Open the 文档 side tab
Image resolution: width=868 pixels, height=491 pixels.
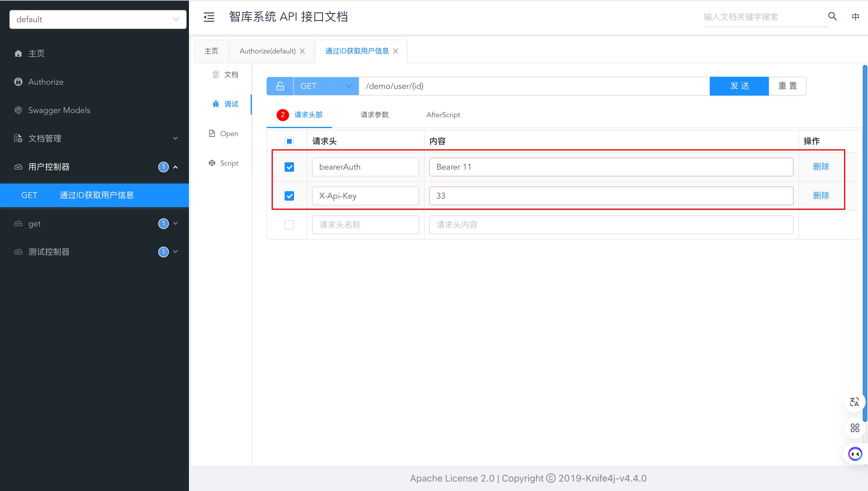tap(225, 74)
